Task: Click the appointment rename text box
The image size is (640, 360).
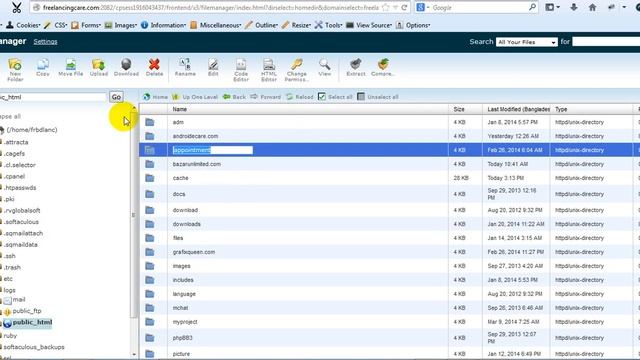Action: click(213, 150)
